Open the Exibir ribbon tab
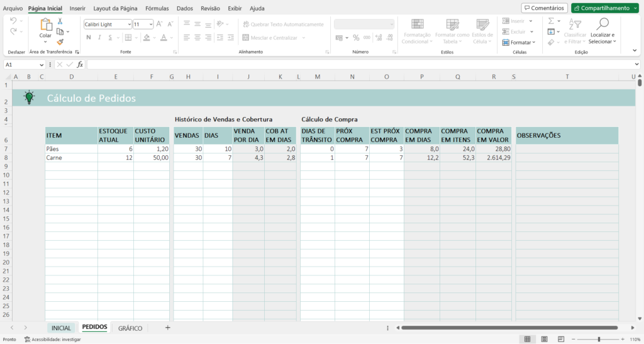 coord(235,8)
